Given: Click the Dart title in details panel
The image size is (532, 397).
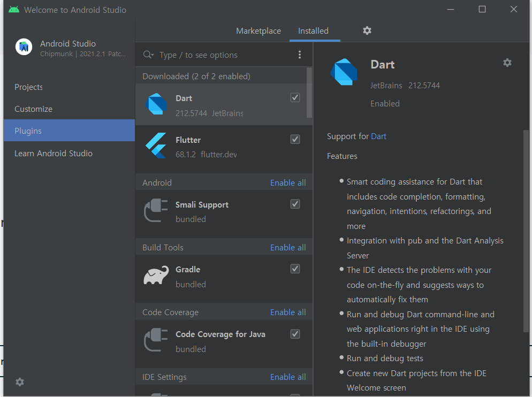Looking at the screenshot, I should coord(382,64).
